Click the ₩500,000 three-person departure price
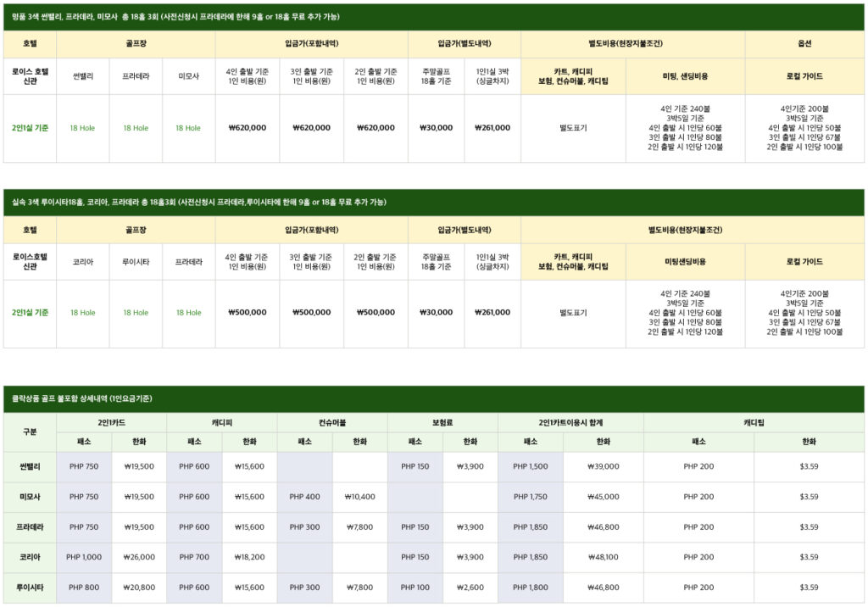The width and height of the screenshot is (868, 607). click(x=313, y=312)
